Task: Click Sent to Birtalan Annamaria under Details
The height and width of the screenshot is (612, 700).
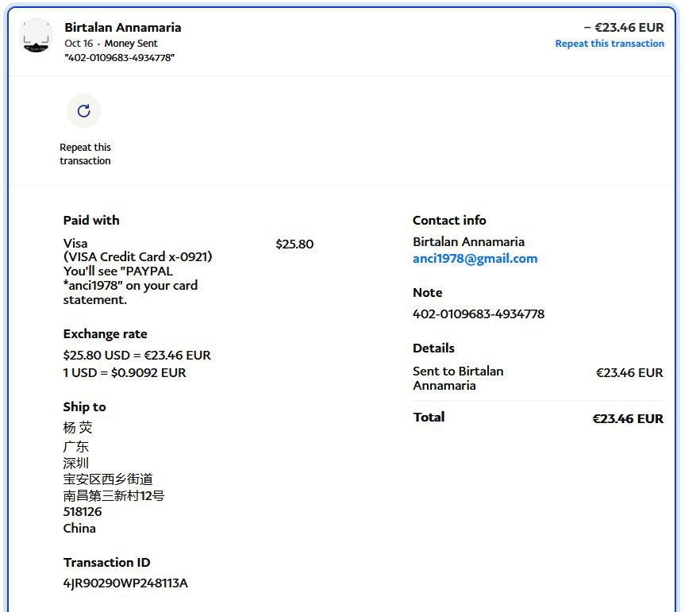Action: [458, 379]
